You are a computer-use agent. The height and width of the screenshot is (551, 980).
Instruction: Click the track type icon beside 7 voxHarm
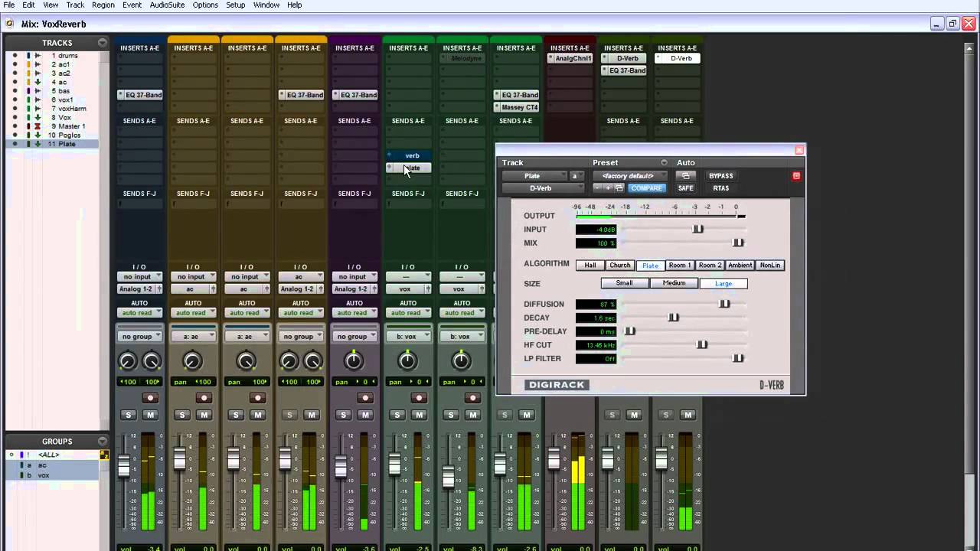(x=38, y=109)
